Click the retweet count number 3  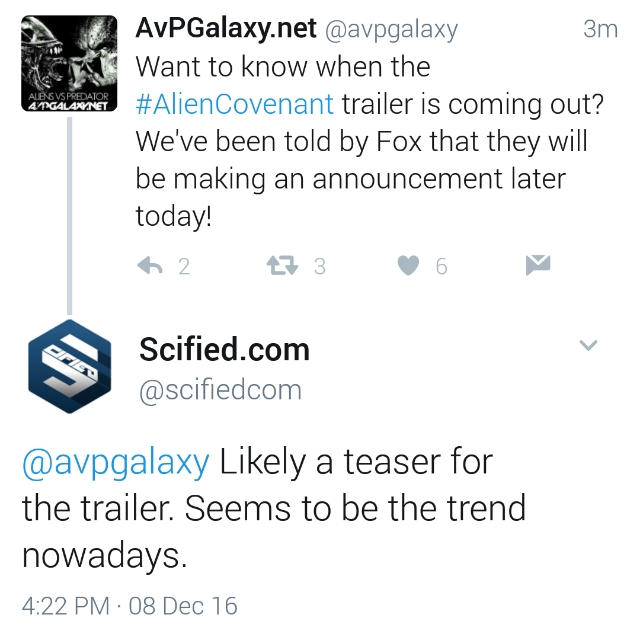click(319, 266)
